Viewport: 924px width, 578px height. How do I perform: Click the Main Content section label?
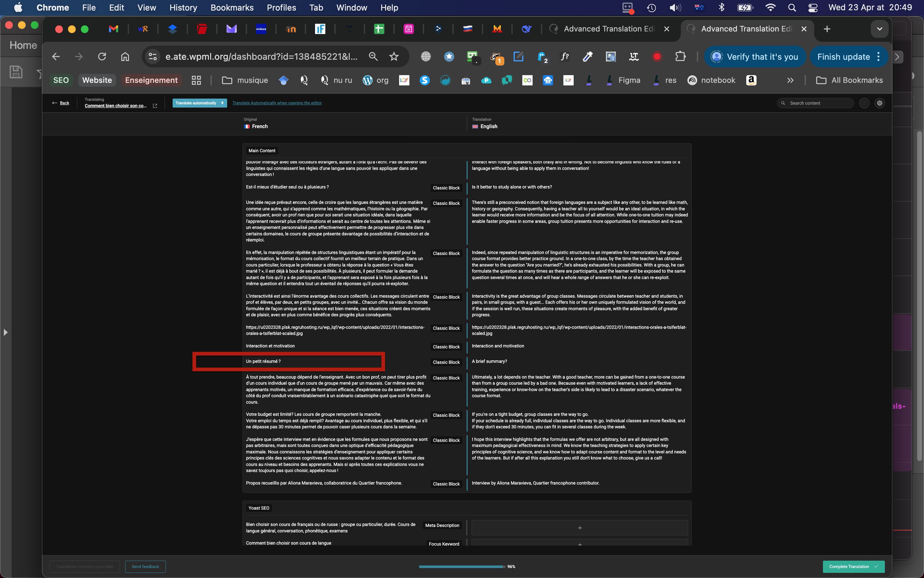(x=261, y=151)
